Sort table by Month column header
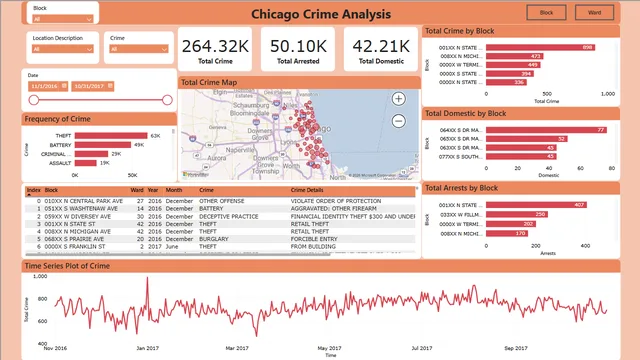Image resolution: width=640 pixels, height=360 pixels. [173, 190]
